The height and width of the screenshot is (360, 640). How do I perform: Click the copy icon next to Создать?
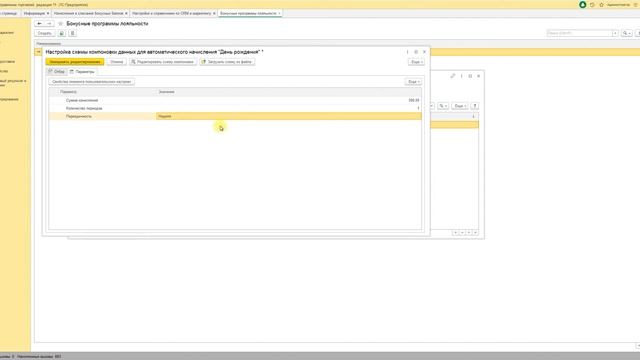pyautogui.click(x=62, y=33)
